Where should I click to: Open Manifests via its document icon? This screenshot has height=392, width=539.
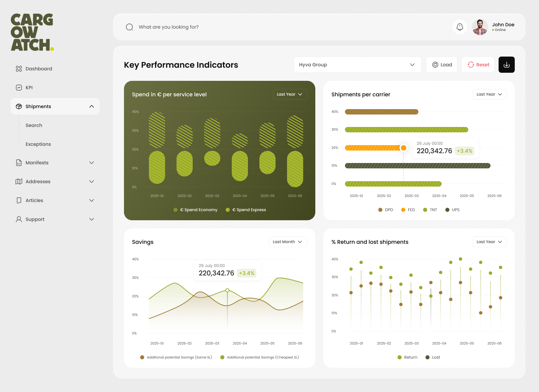coord(19,162)
